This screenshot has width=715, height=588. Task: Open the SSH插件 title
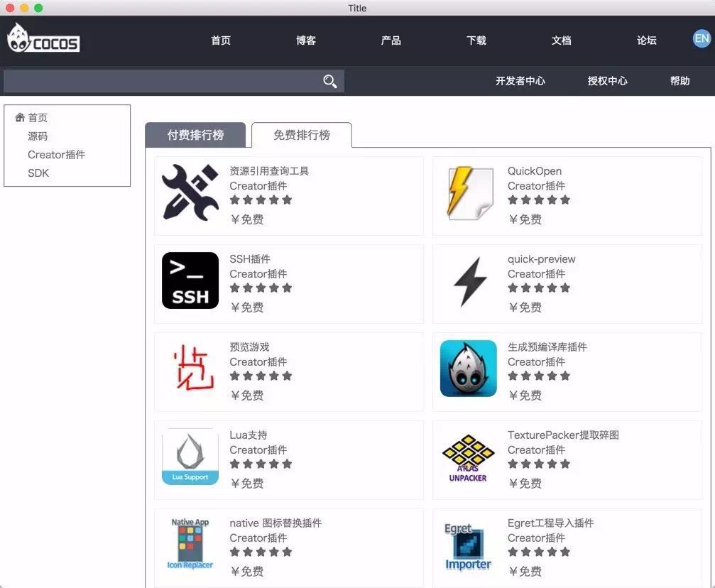click(x=250, y=259)
